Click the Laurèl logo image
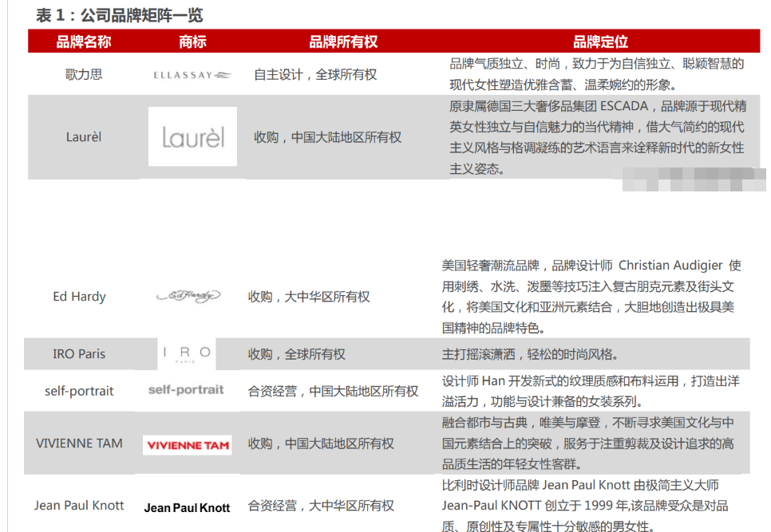This screenshot has width=771, height=532. point(193,136)
